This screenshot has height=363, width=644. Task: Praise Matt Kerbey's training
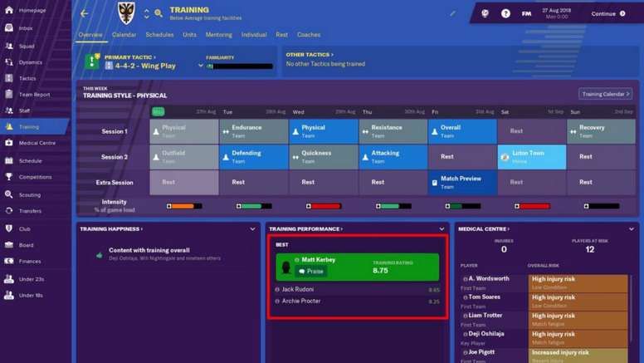click(311, 272)
